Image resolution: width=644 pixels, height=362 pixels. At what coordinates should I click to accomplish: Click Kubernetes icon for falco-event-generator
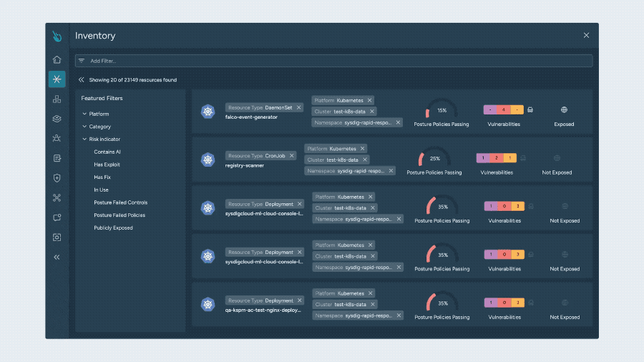[x=208, y=111]
